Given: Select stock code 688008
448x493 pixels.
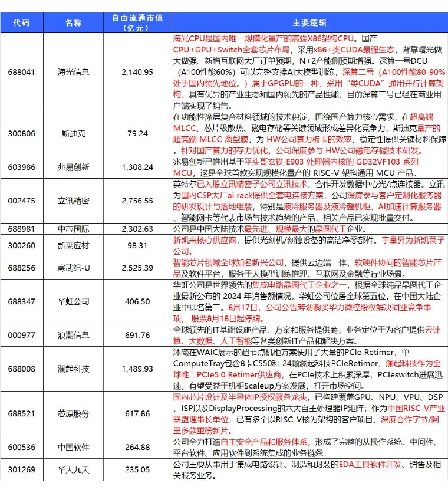Looking at the screenshot, I should (22, 369).
